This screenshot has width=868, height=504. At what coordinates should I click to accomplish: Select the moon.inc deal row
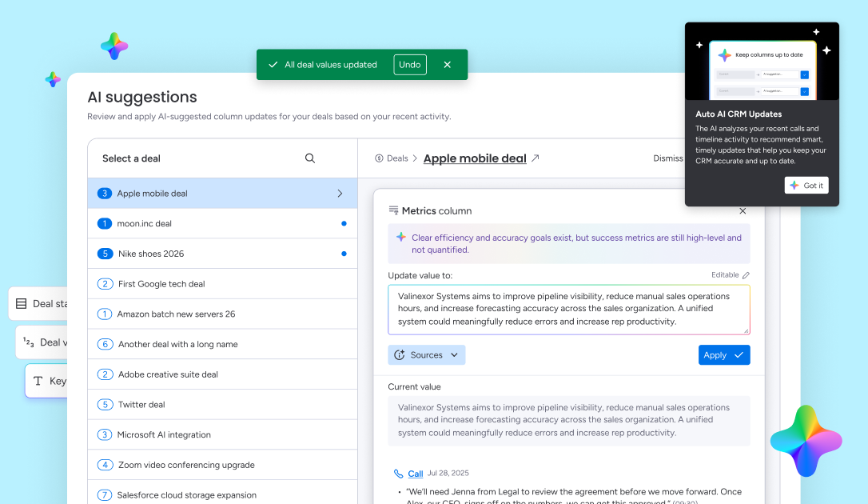[222, 224]
